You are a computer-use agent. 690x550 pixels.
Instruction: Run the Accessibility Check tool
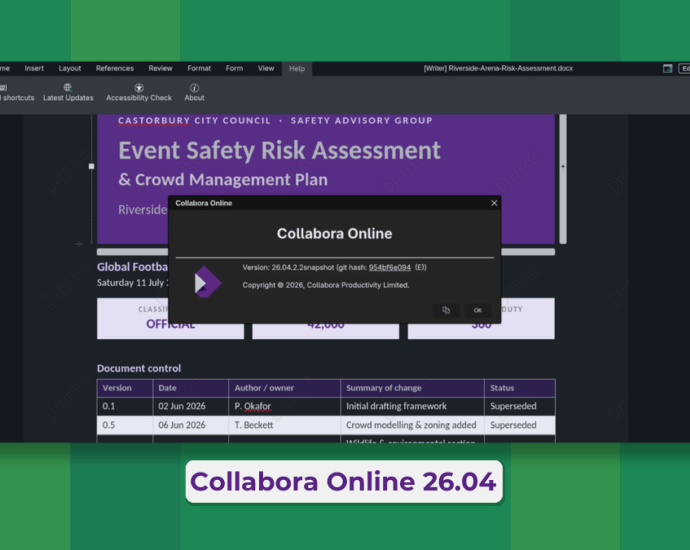pos(139,92)
